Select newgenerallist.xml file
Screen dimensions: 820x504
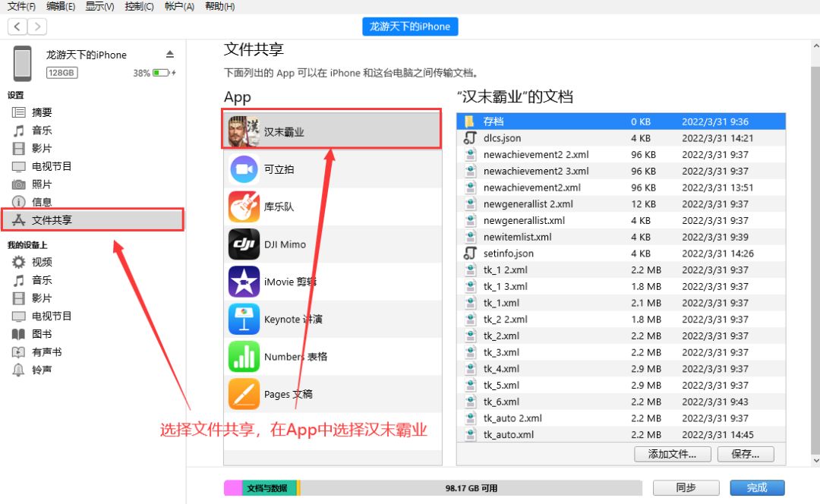click(621, 220)
